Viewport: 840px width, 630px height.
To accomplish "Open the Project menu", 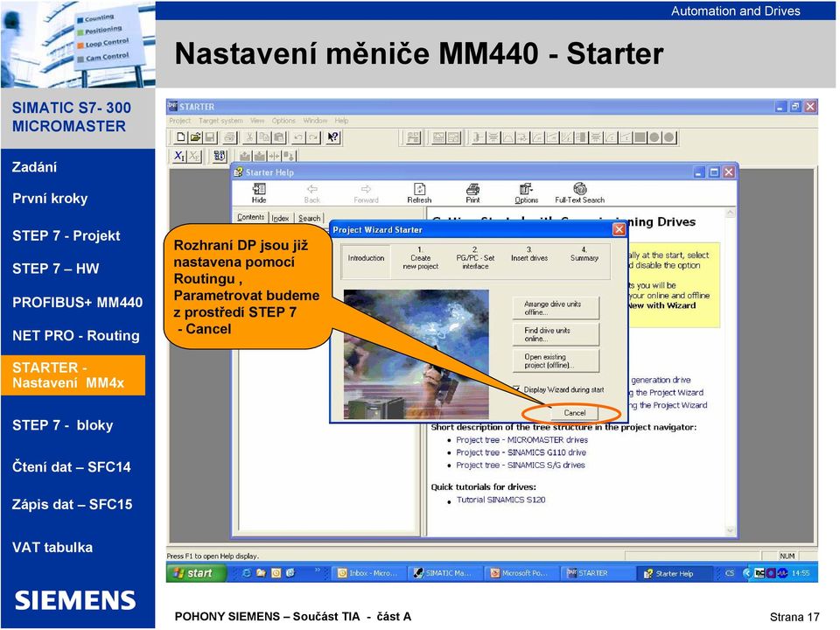I will click(x=180, y=121).
